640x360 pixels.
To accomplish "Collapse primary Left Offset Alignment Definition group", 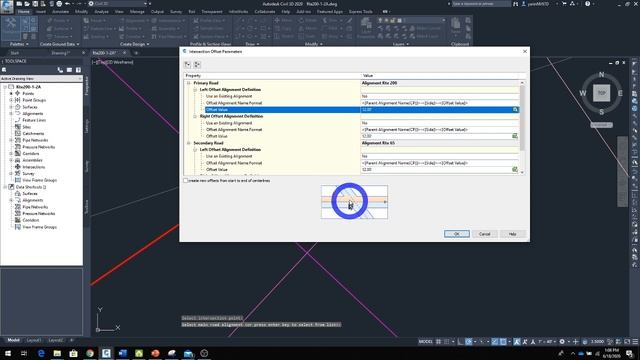I will pyautogui.click(x=195, y=90).
